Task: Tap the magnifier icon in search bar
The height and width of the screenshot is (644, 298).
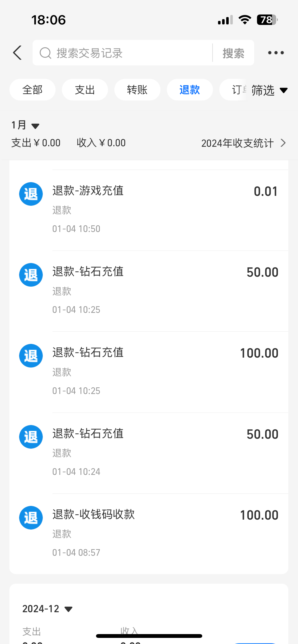Action: [x=45, y=53]
